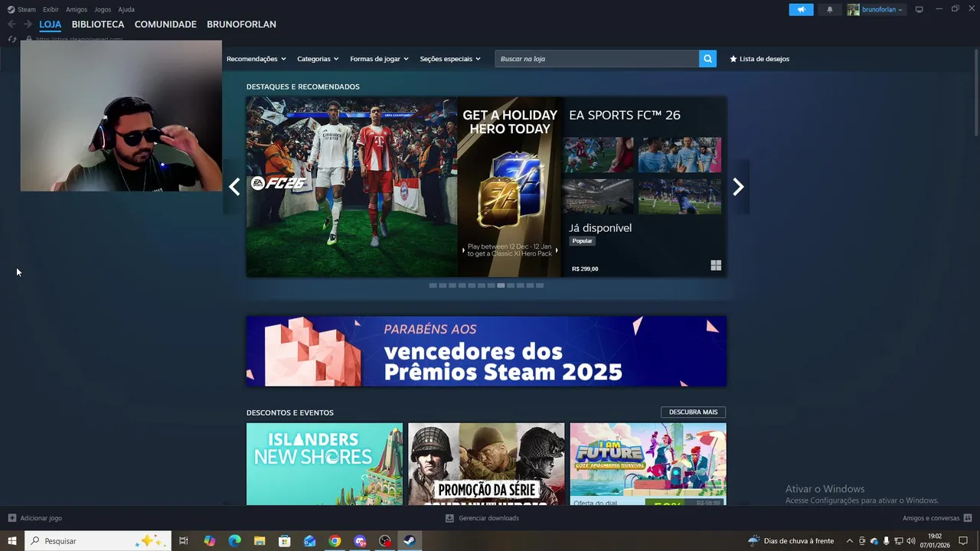Open the Ajuda menu
Screen dimensions: 980x551
click(x=126, y=9)
